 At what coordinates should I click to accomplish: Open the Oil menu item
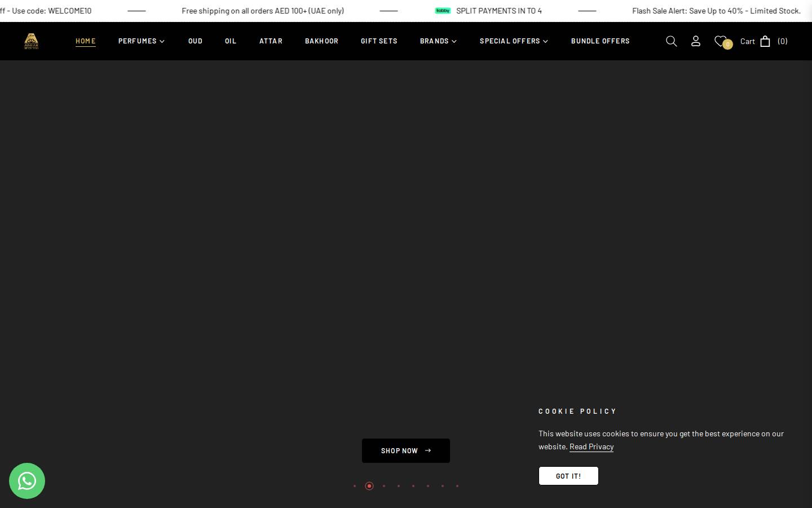[x=231, y=41]
